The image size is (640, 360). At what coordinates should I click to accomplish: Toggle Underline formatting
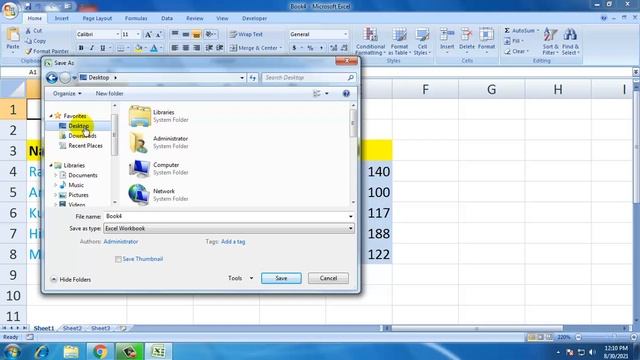pos(102,48)
